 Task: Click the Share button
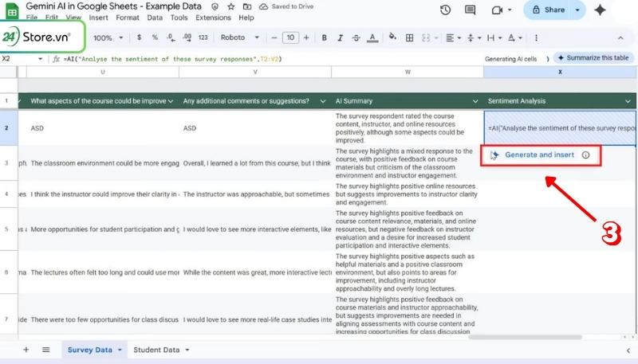549,10
